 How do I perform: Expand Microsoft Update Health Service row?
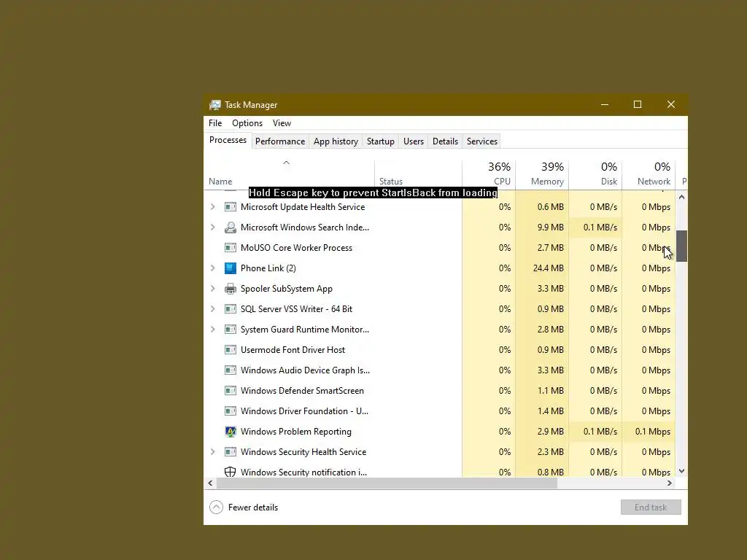[212, 207]
